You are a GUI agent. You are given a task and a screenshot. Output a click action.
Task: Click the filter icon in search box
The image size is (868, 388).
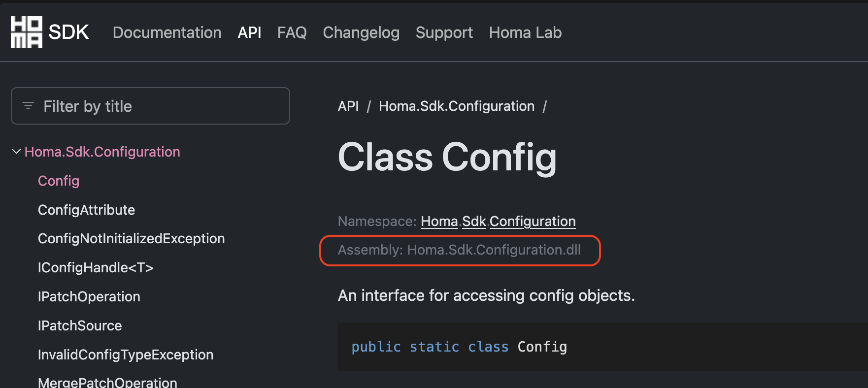point(28,105)
